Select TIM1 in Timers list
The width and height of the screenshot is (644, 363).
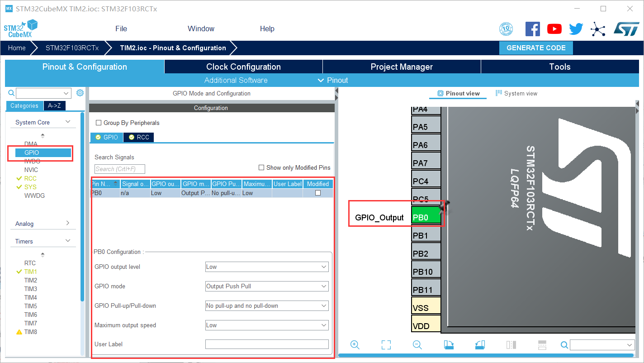(31, 272)
